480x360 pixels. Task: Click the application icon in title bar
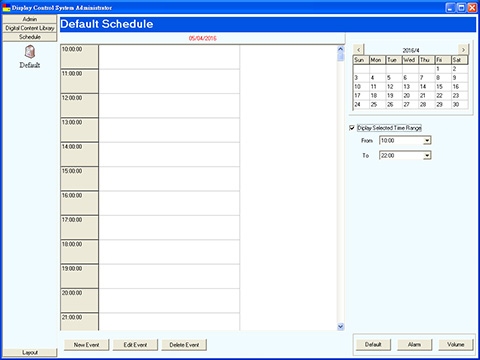coord(6,8)
